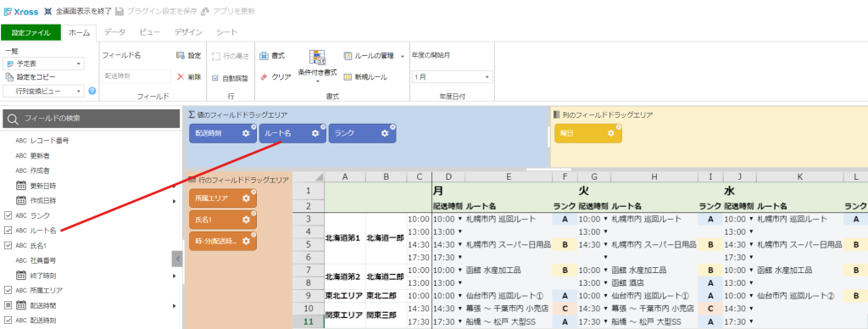Open the dropdown arrow in cell D3
Viewport: 868px width, 329px height.
point(460,219)
